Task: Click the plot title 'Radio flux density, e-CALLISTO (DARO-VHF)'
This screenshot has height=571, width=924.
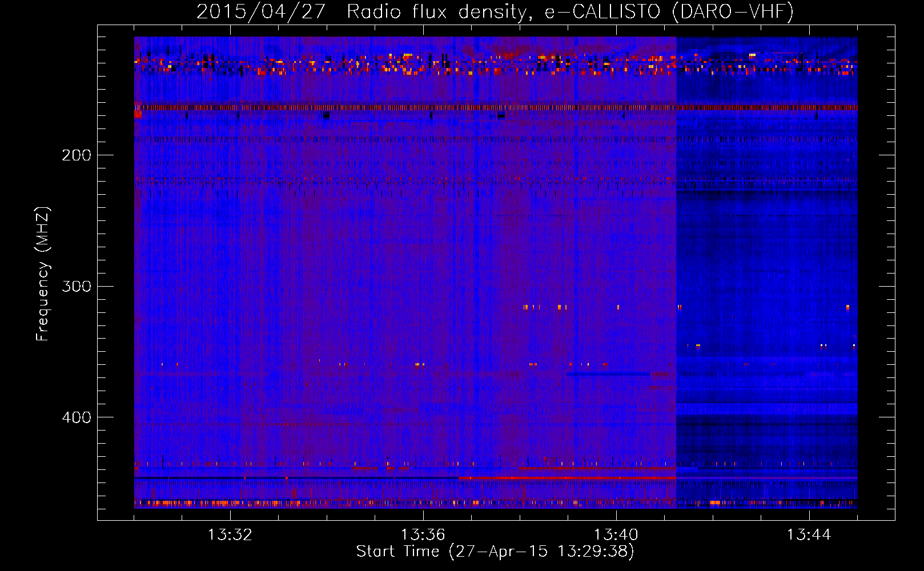Action: pyautogui.click(x=570, y=11)
